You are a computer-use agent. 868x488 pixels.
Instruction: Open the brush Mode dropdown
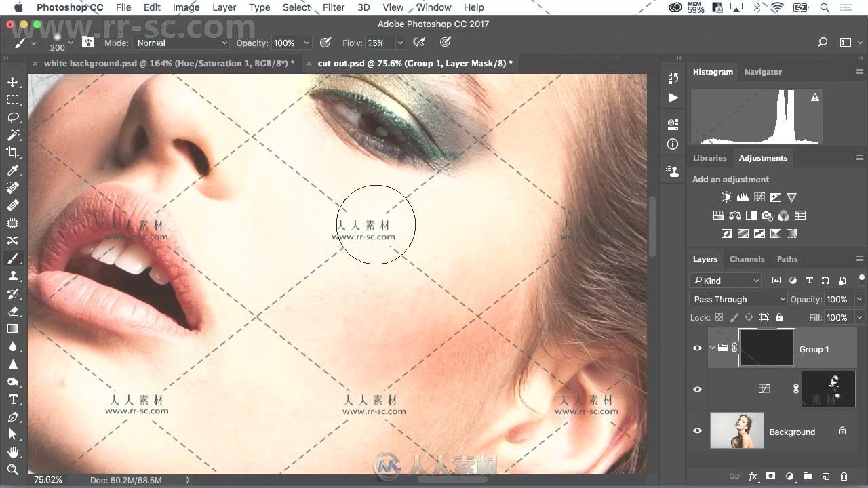181,43
